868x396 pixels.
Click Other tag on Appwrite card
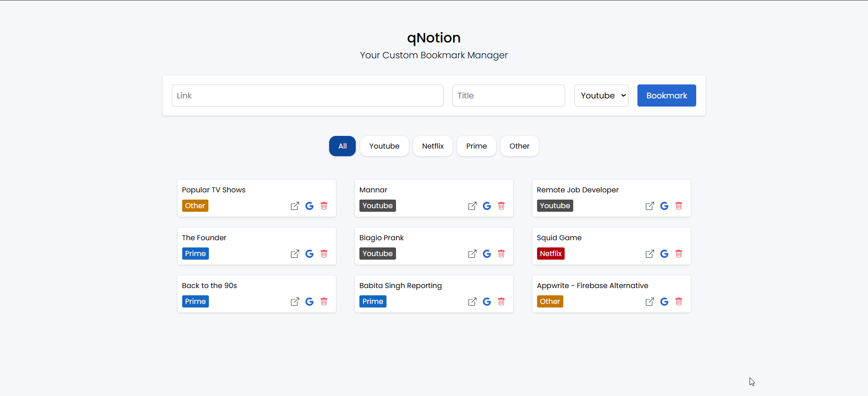(x=550, y=302)
